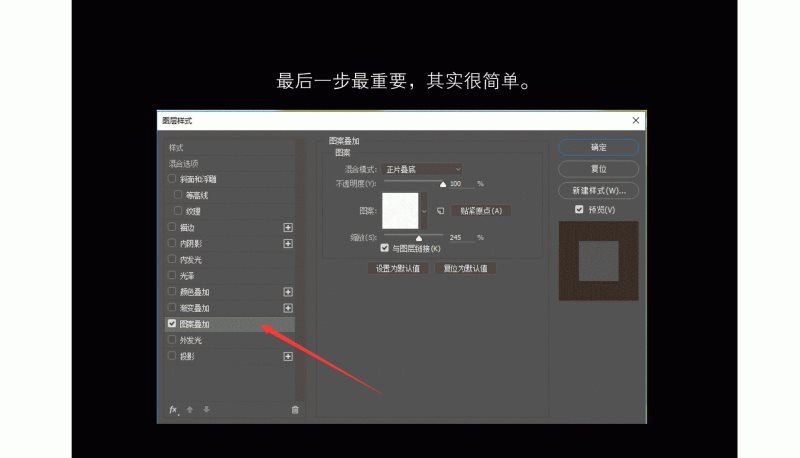The height and width of the screenshot is (458, 800).
Task: Check the 内发光 effect box
Action: coord(172,259)
